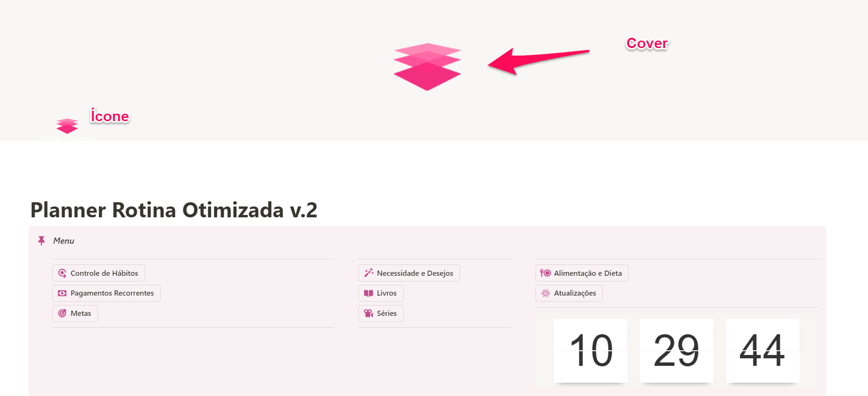868x396 pixels.
Task: Click the magic wand icon on Necessidade e Desejos
Action: pos(368,273)
